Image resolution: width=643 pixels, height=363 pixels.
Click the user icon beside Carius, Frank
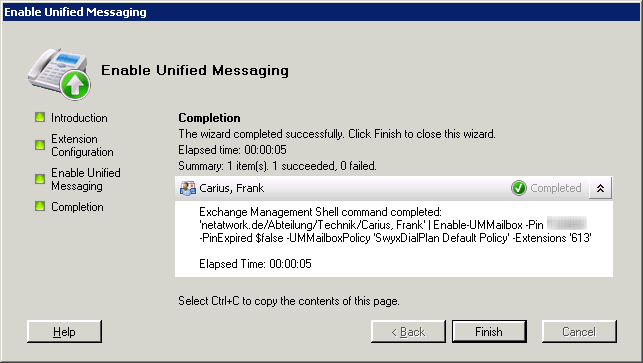coord(188,188)
